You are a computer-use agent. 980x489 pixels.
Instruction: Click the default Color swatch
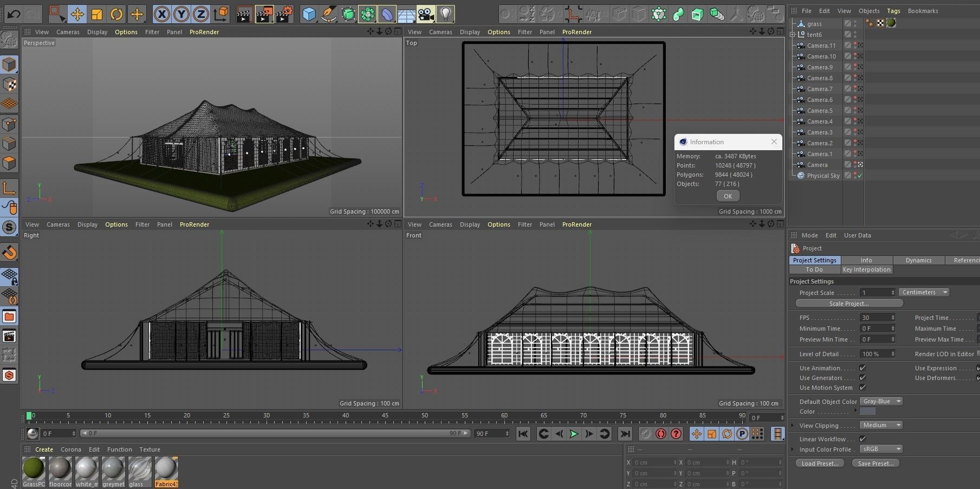point(867,411)
